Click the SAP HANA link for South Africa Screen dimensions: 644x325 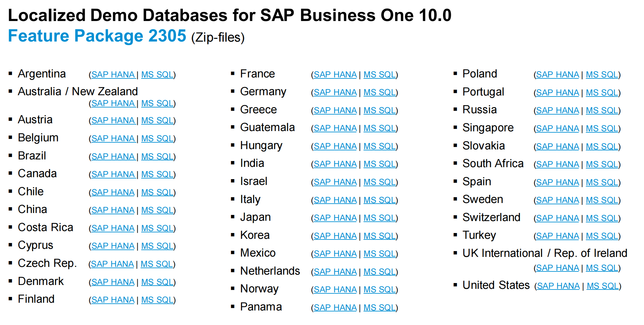(x=557, y=164)
